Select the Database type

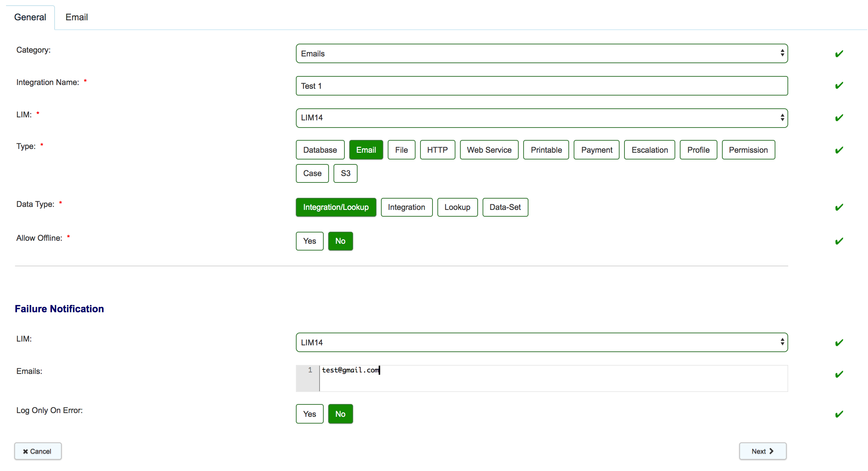coord(320,150)
